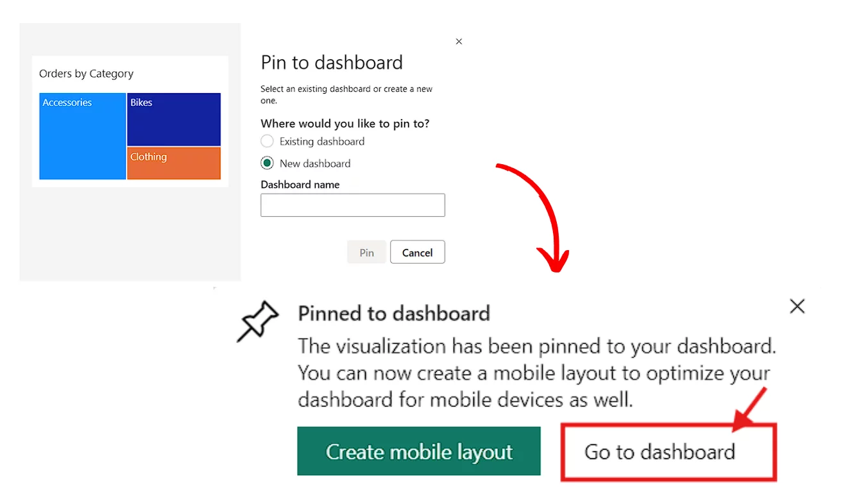Click the Dashboard name label
The image size is (868, 495).
tap(300, 185)
